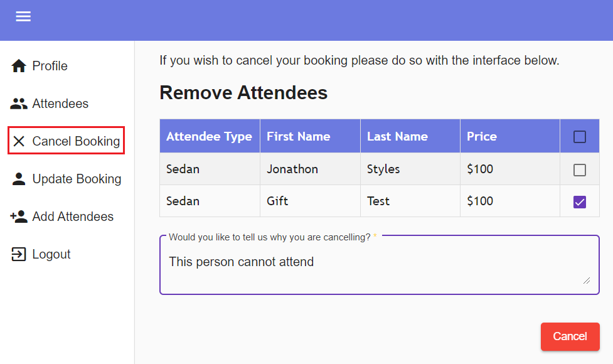Image resolution: width=613 pixels, height=364 pixels.
Task: Open the Add Attendees page
Action: tap(73, 216)
